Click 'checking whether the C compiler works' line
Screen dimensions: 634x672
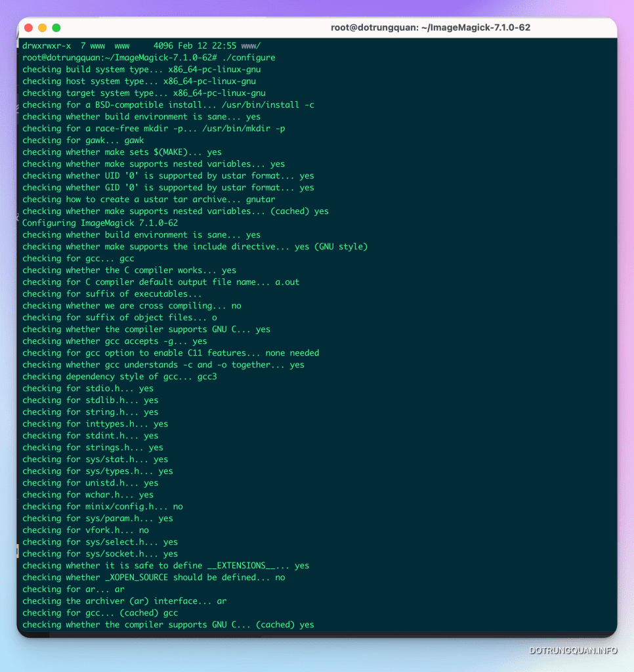click(129, 270)
